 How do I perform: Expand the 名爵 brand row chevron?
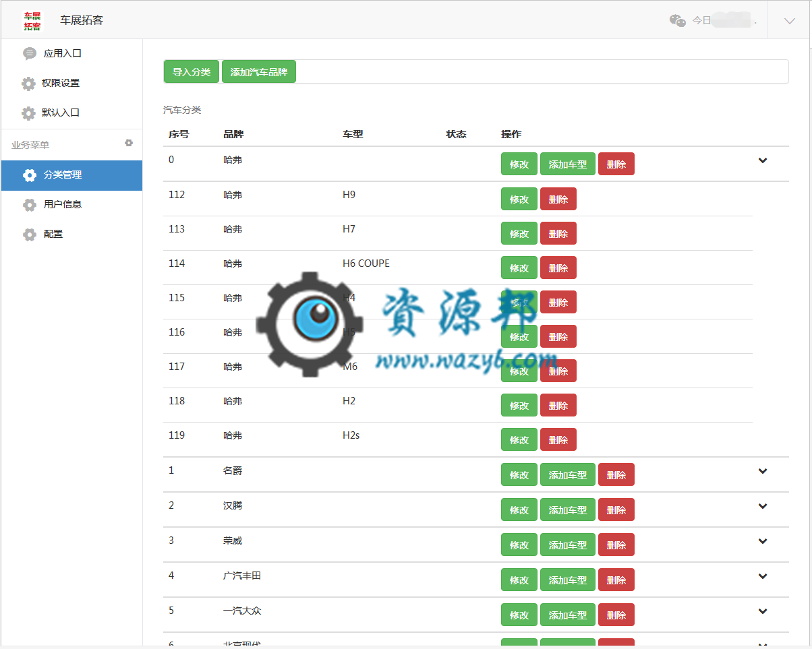coord(763,471)
